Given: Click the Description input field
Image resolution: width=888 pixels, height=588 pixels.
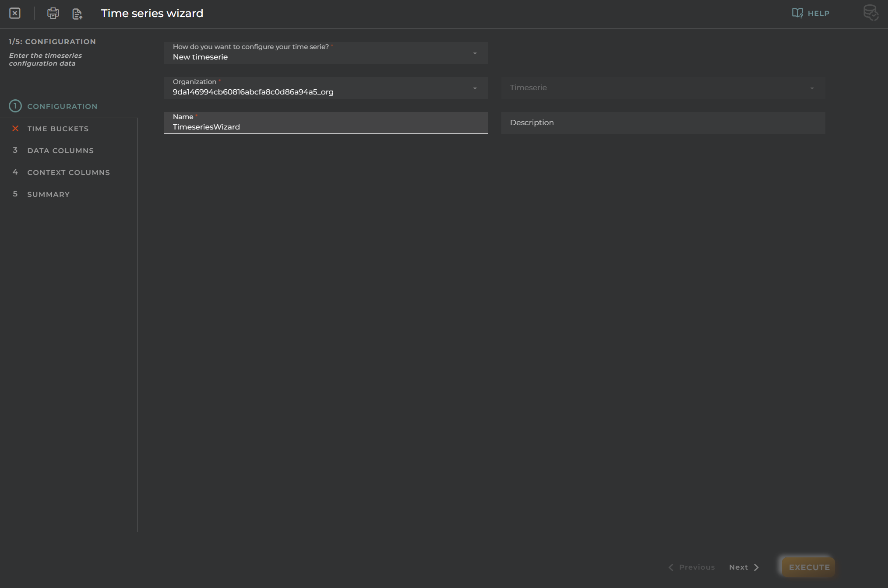Looking at the screenshot, I should [x=663, y=122].
